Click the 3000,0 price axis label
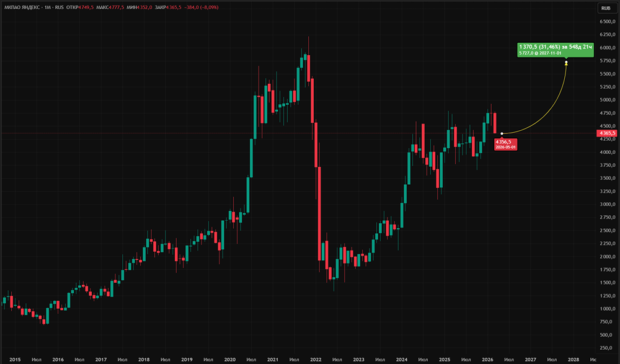The image size is (620, 364). 608,204
